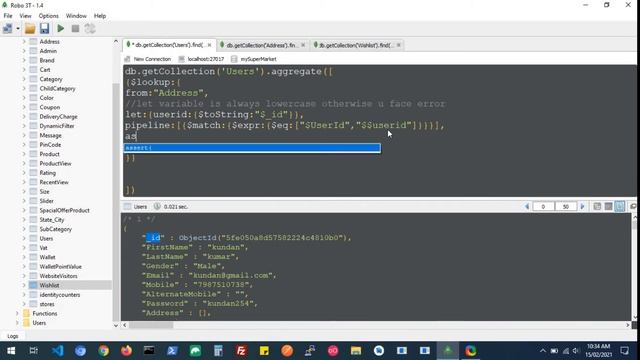640x360 pixels.
Task: Expand the Product collection node
Action: coord(24,154)
